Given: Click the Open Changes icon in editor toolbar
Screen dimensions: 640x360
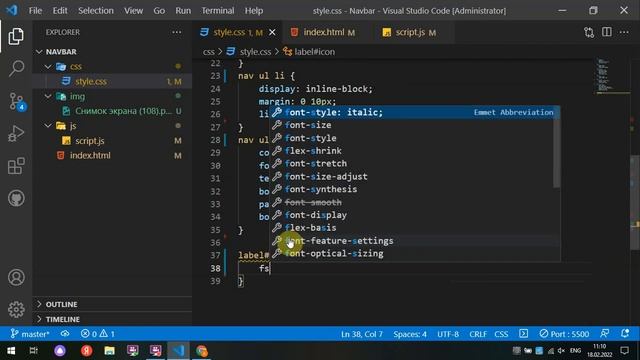Looking at the screenshot, I should tap(589, 32).
